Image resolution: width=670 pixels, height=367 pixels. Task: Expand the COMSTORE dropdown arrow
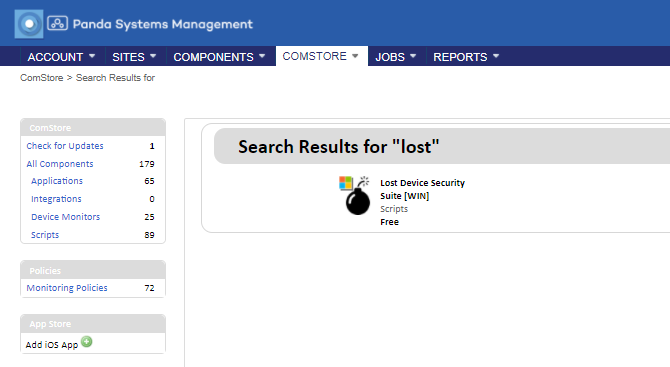point(355,56)
